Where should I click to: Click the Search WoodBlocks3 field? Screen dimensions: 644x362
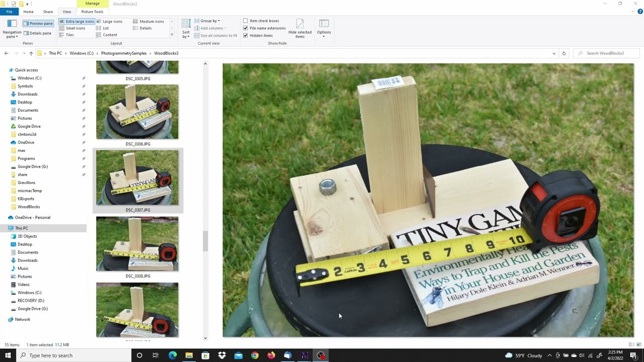[606, 53]
